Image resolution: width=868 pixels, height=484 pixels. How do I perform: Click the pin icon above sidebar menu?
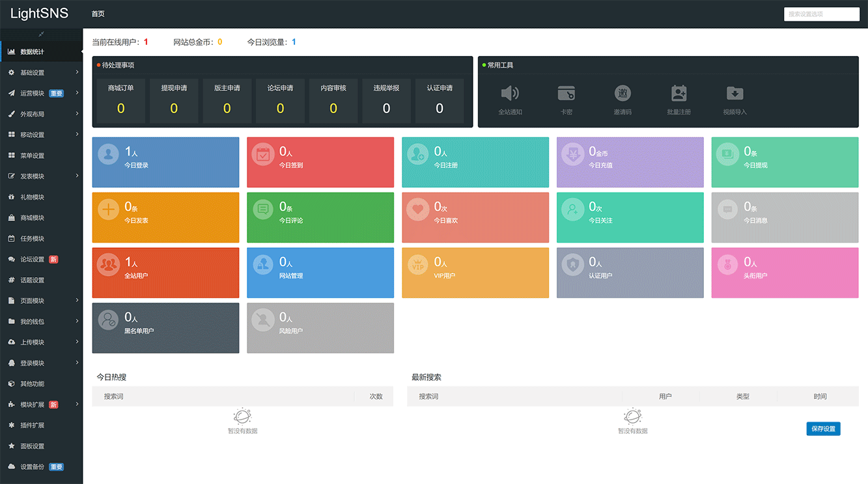tap(41, 34)
